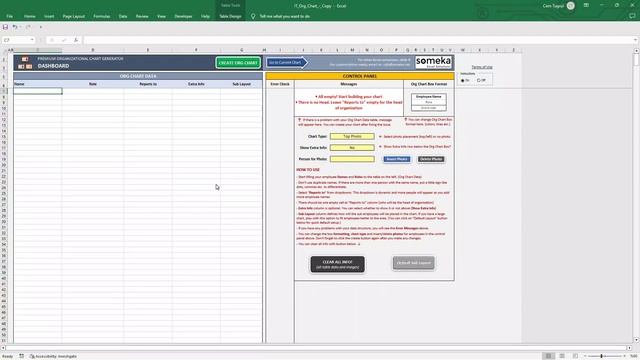Click the formula bar Cancel icon
This screenshot has height=360, width=640.
coord(52,40)
